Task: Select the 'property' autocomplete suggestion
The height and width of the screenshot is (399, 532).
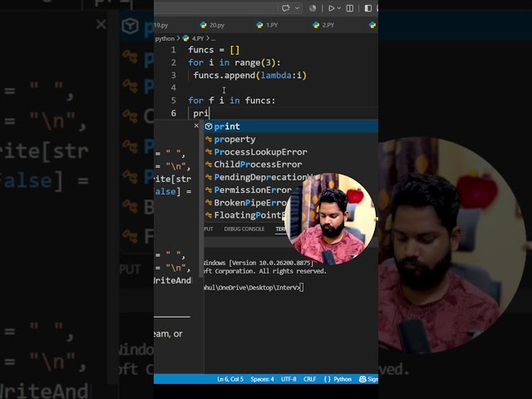Action: coord(291,139)
